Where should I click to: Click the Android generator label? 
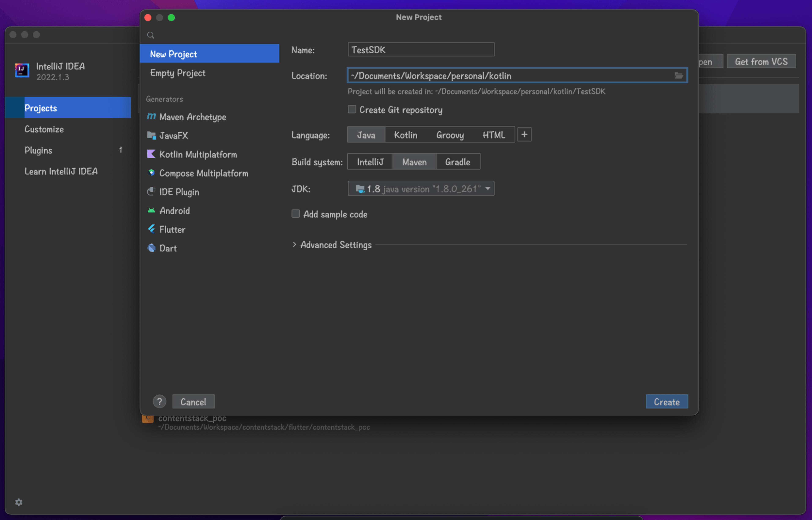[x=174, y=211]
